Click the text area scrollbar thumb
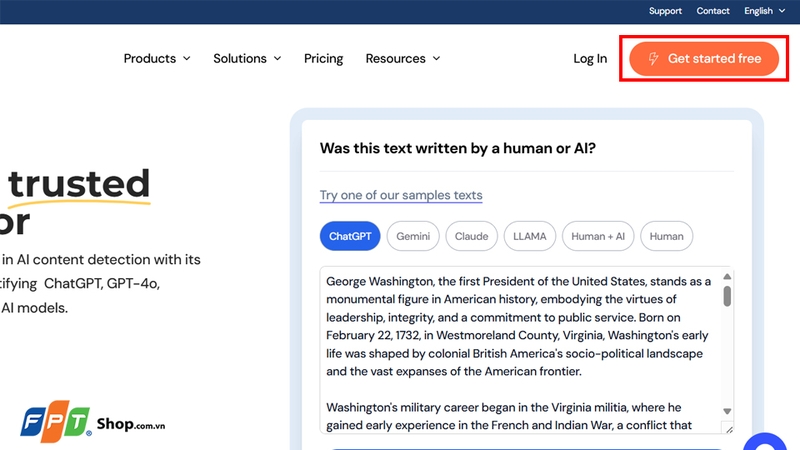Screen dimensions: 800x450 tap(727, 296)
